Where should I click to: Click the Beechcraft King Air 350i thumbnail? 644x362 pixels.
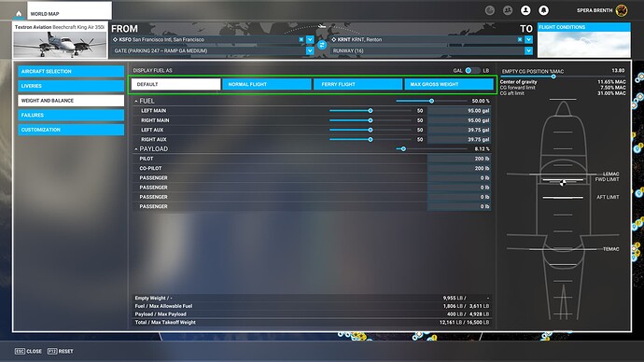pos(60,40)
